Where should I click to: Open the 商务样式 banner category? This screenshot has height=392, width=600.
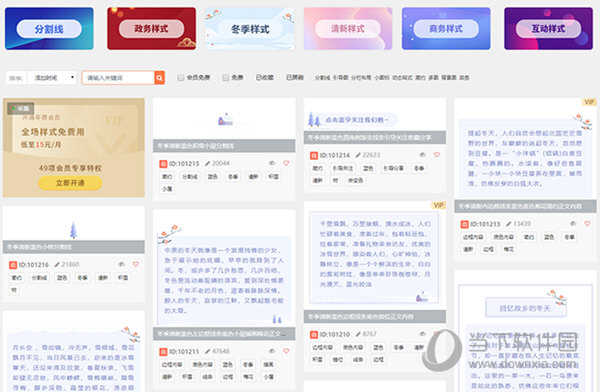(x=446, y=29)
